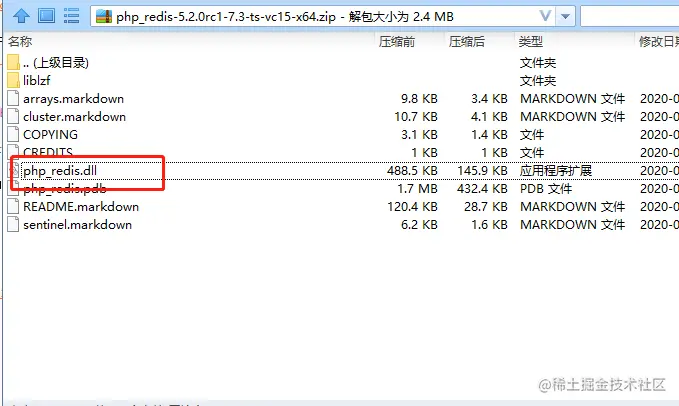Click the 6.2 KB size of sentinel.markdown
This screenshot has height=406, width=679.
point(419,225)
